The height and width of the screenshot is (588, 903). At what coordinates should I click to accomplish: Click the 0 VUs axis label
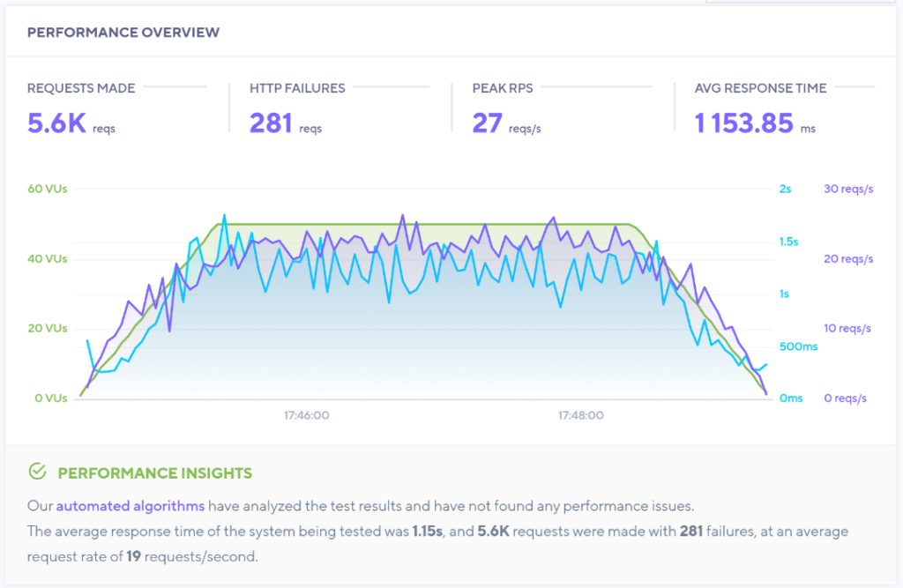(49, 398)
